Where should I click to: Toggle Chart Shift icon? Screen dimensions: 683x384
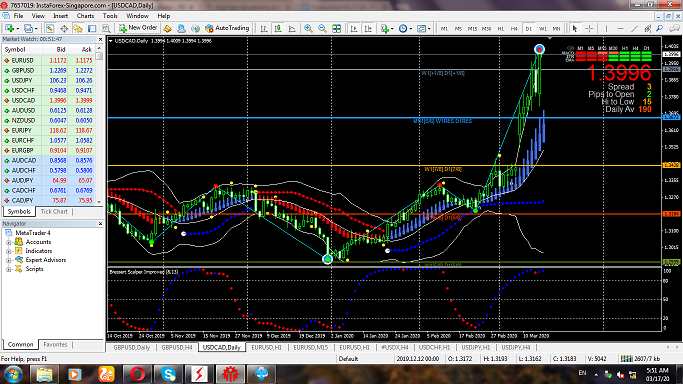point(368,28)
